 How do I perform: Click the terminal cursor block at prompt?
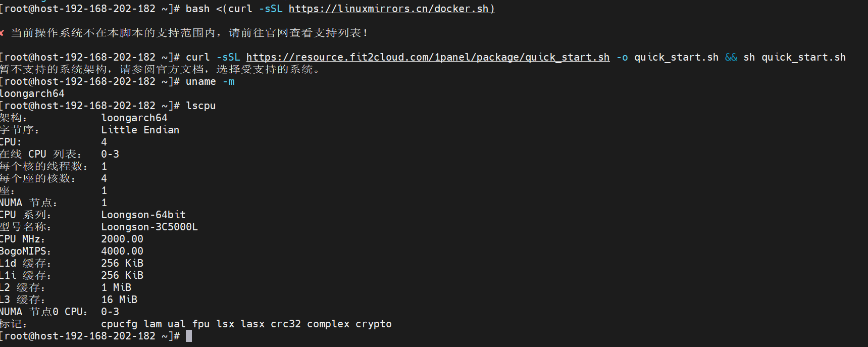189,336
